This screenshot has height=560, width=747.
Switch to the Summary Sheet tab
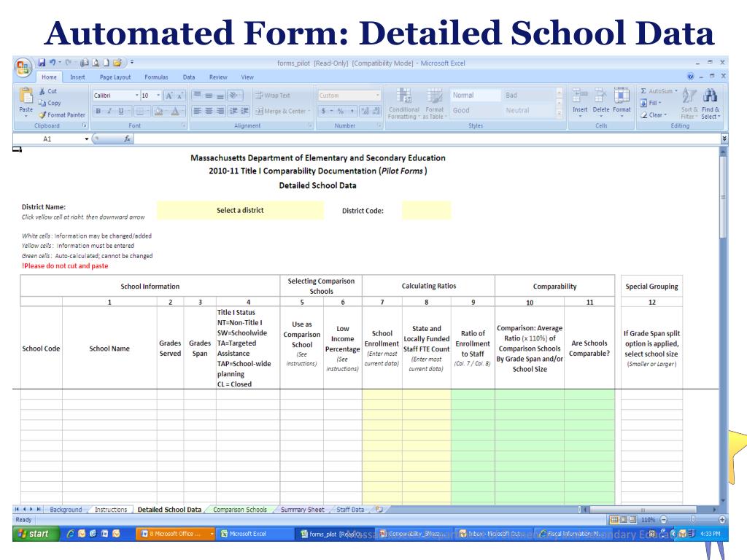pos(302,510)
